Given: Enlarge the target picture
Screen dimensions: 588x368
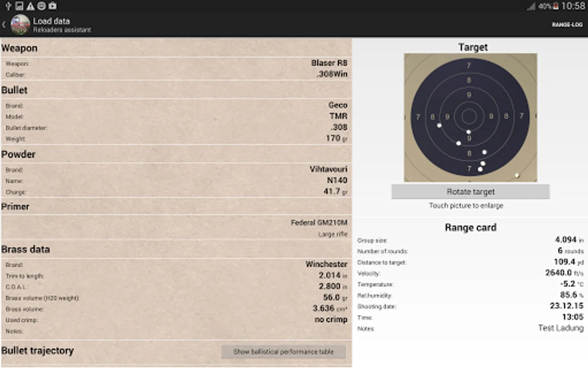Looking at the screenshot, I should (x=470, y=117).
